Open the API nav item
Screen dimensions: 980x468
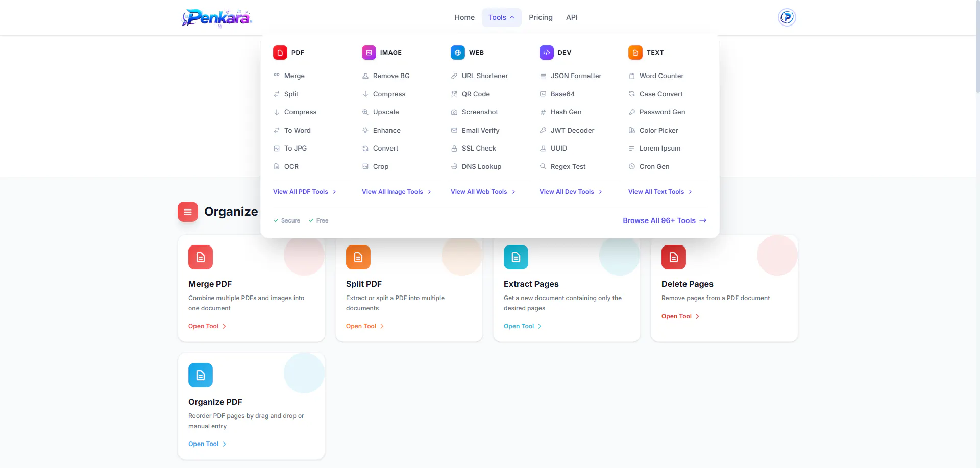point(572,17)
